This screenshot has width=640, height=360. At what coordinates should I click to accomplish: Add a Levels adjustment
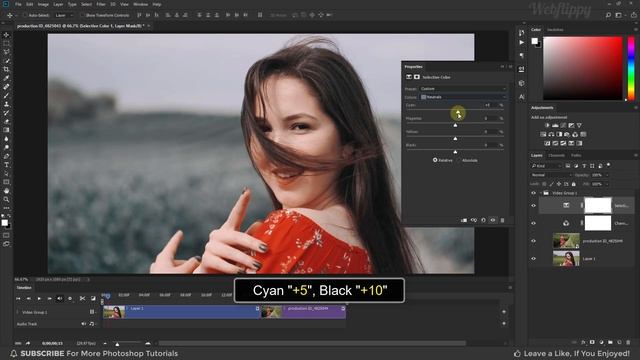(555, 125)
